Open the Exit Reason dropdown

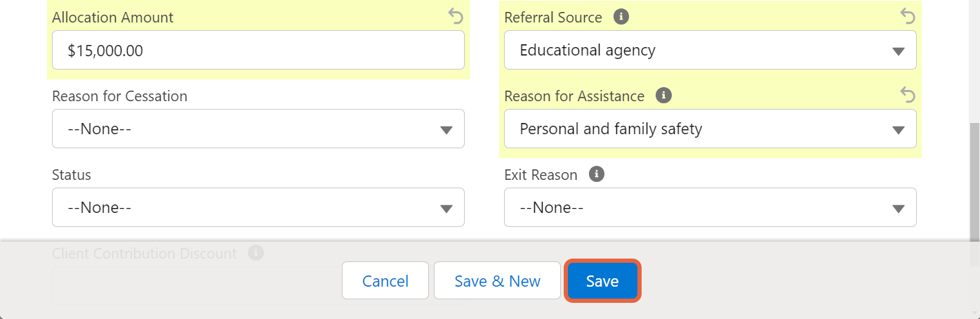pyautogui.click(x=710, y=207)
